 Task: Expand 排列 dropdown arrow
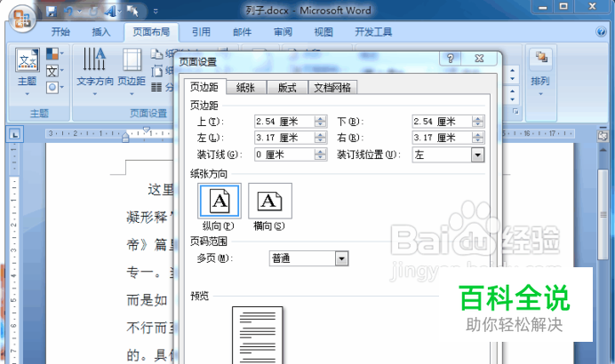point(540,94)
